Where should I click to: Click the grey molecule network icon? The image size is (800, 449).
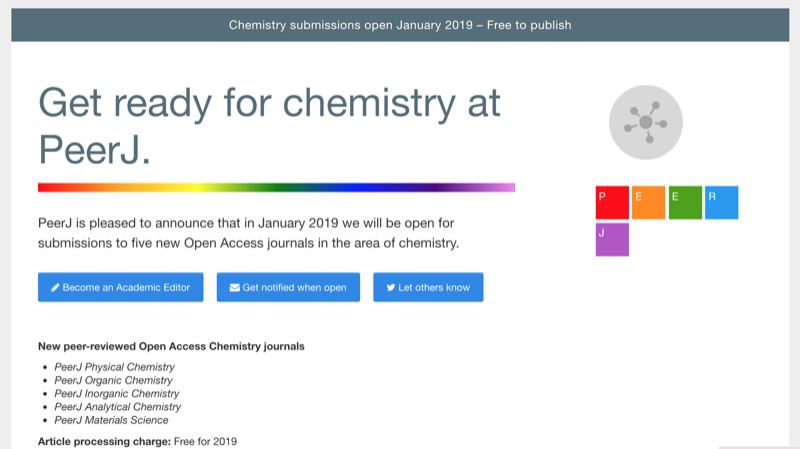(x=645, y=122)
